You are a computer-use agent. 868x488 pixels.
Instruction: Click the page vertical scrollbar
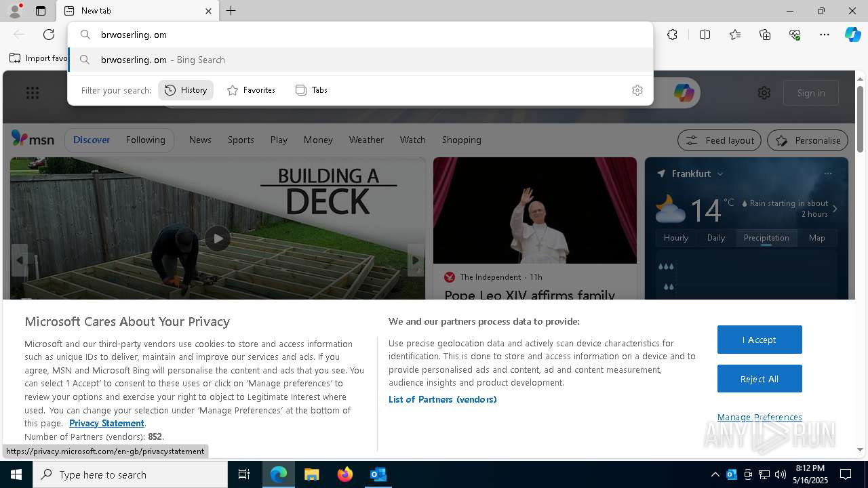click(860, 119)
